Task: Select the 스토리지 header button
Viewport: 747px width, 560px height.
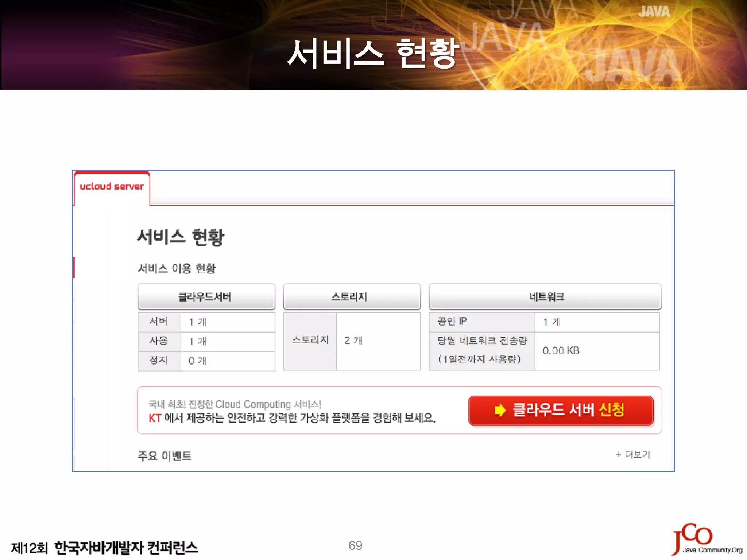Action: pyautogui.click(x=352, y=296)
